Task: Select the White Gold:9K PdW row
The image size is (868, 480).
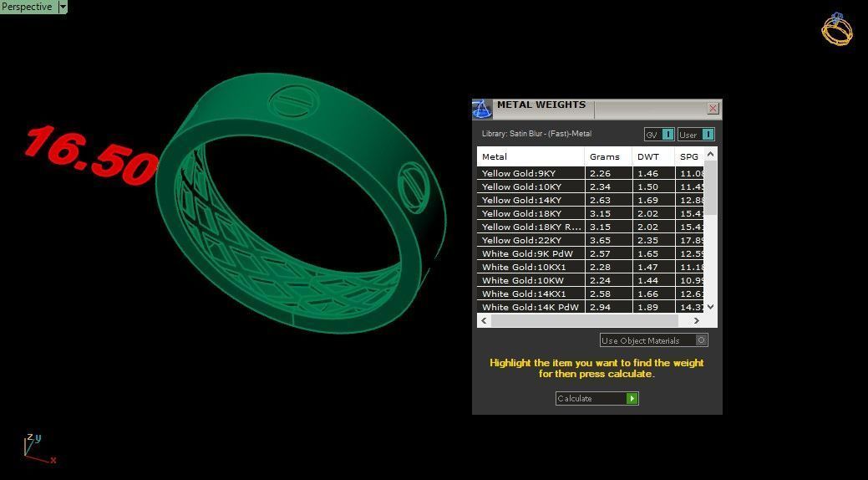Action: pos(590,253)
